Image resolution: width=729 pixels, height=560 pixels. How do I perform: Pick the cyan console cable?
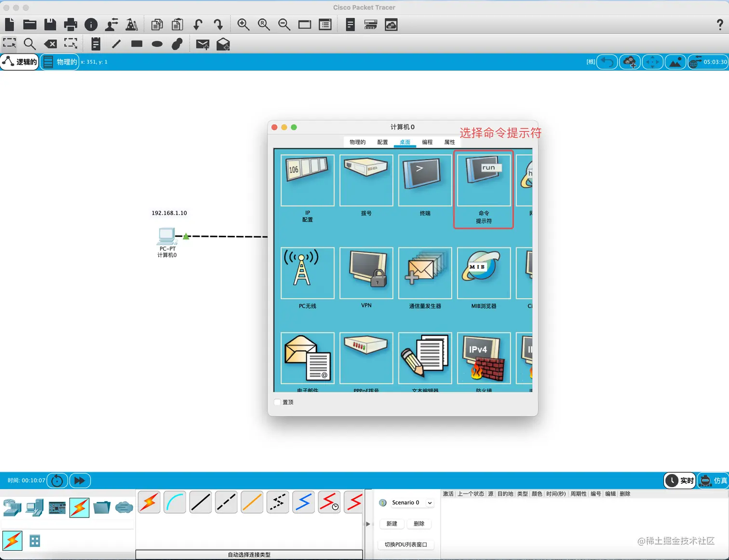point(175,503)
